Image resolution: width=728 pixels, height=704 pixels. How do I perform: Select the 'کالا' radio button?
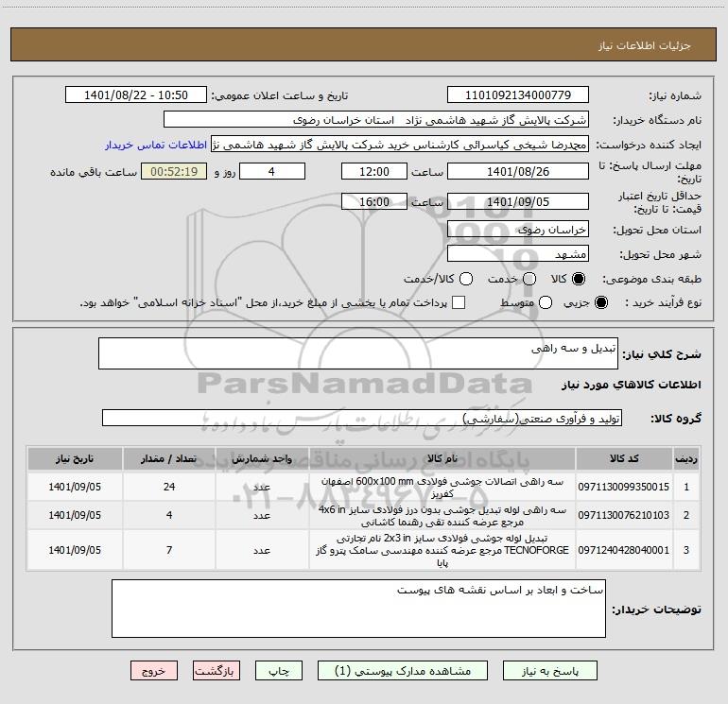(579, 279)
